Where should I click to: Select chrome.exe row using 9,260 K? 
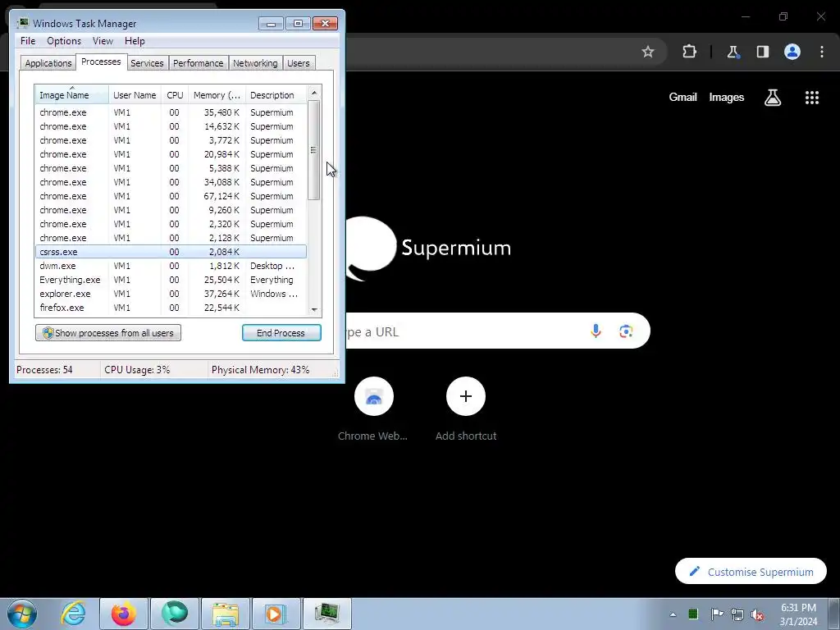click(x=171, y=210)
